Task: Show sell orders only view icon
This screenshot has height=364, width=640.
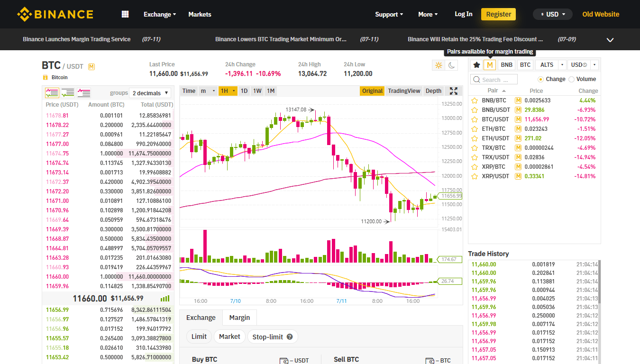Action: [84, 93]
